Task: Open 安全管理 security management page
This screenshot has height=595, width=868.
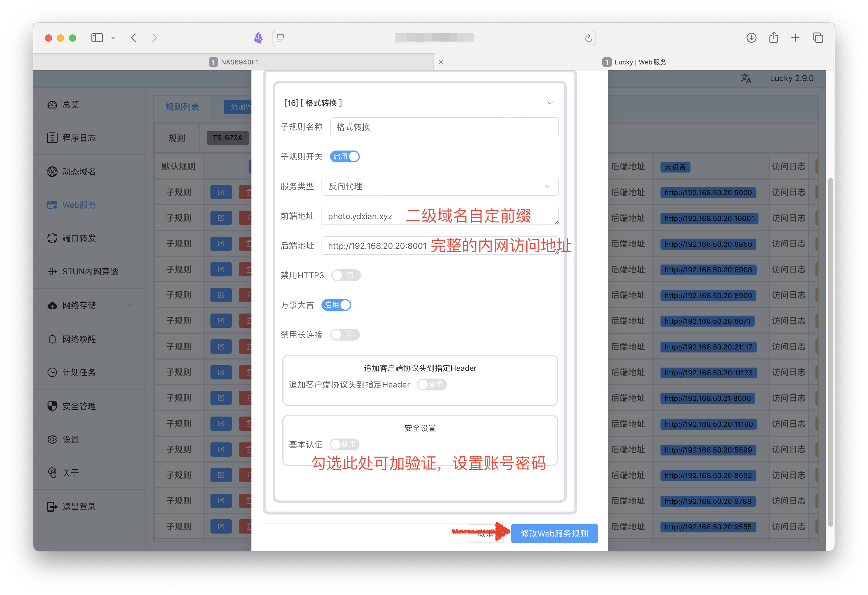Action: (x=71, y=406)
